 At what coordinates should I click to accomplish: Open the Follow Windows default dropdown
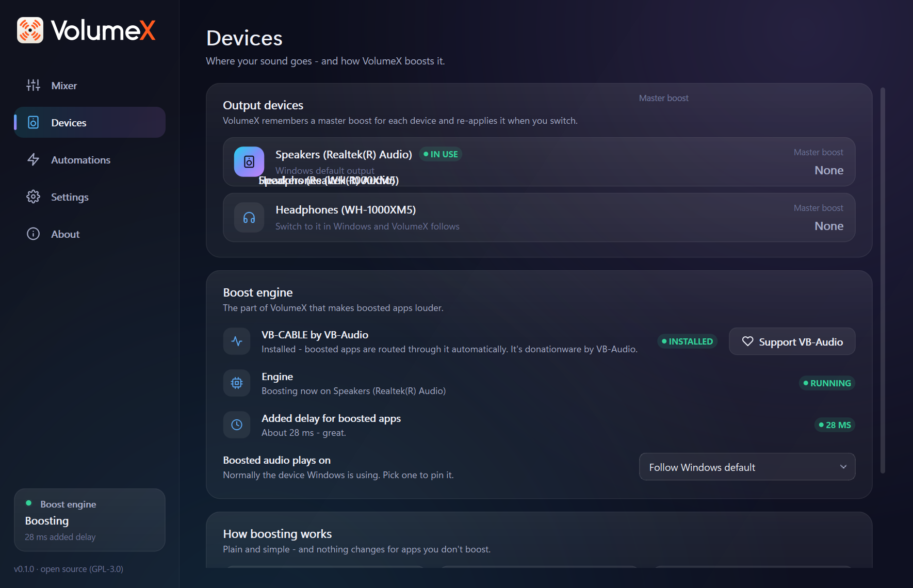point(747,467)
